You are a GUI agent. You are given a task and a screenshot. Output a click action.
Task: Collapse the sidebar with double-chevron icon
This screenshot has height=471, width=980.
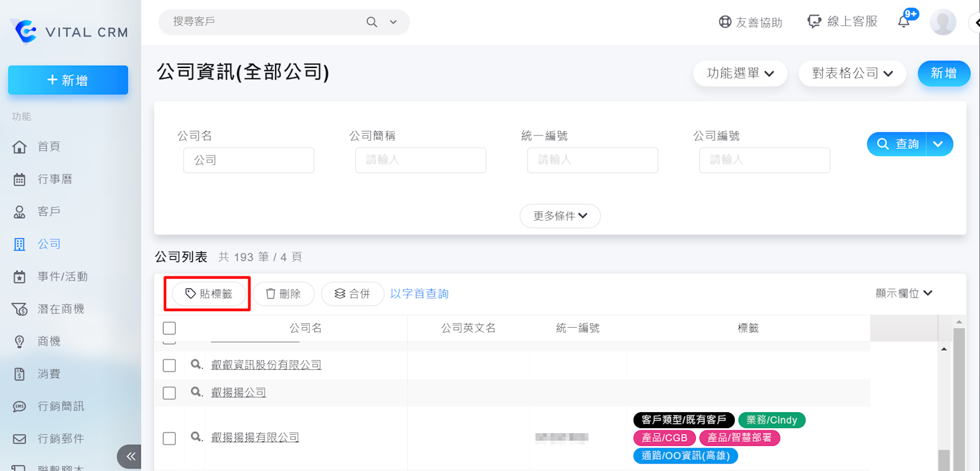click(x=130, y=456)
